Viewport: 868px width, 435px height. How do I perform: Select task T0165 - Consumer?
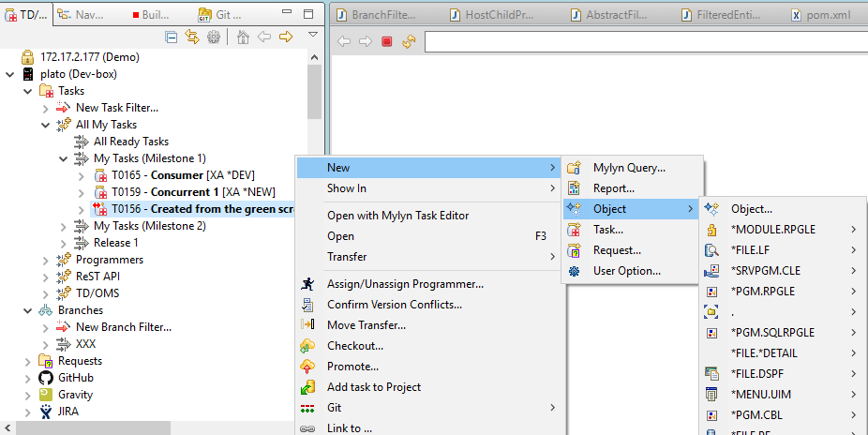(x=183, y=175)
